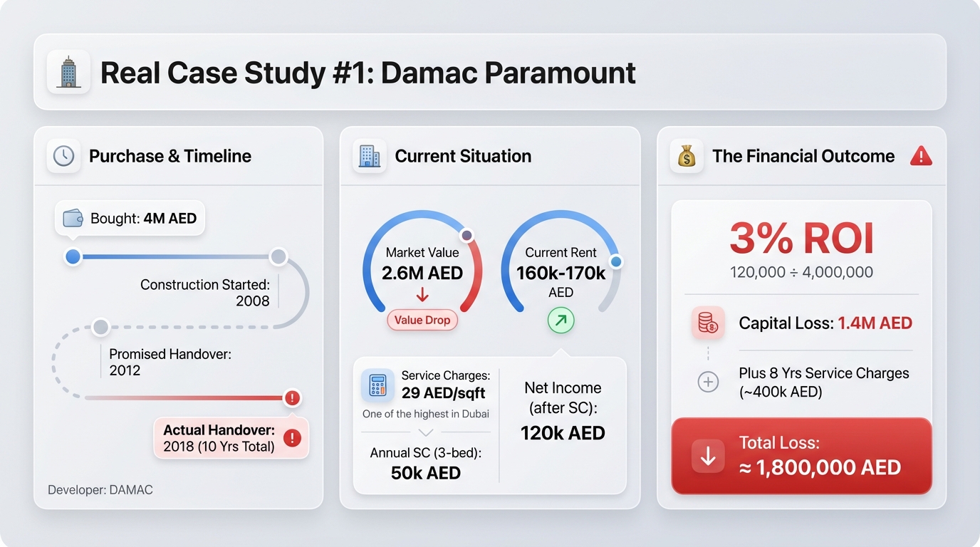980x547 pixels.
Task: Expand the chevron below Service Charges
Action: point(425,432)
